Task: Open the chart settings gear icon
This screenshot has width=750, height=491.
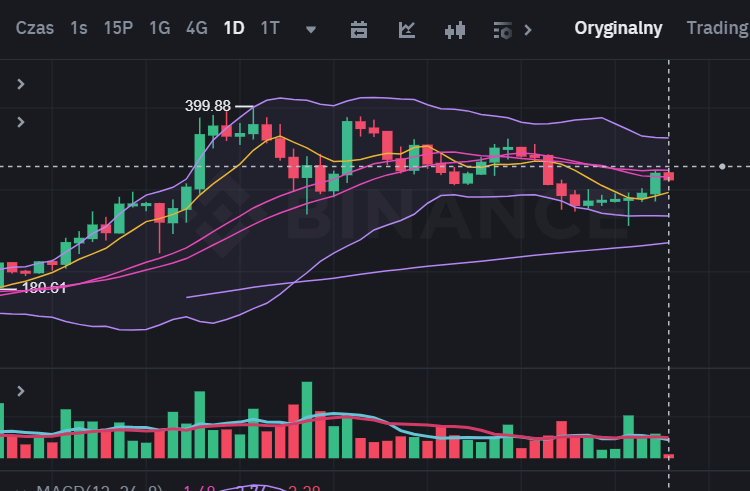Action: point(503,30)
